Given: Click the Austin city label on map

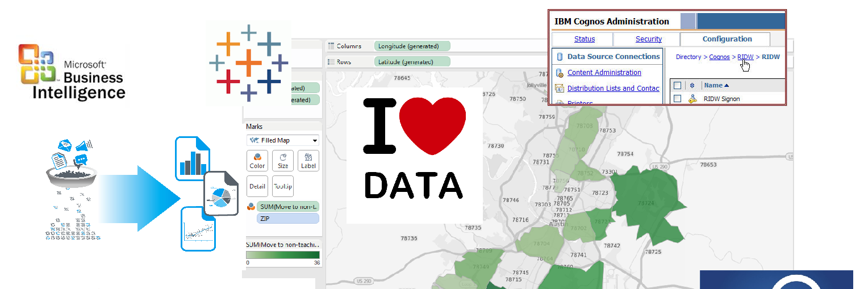Looking at the screenshot, I should pos(559,224).
